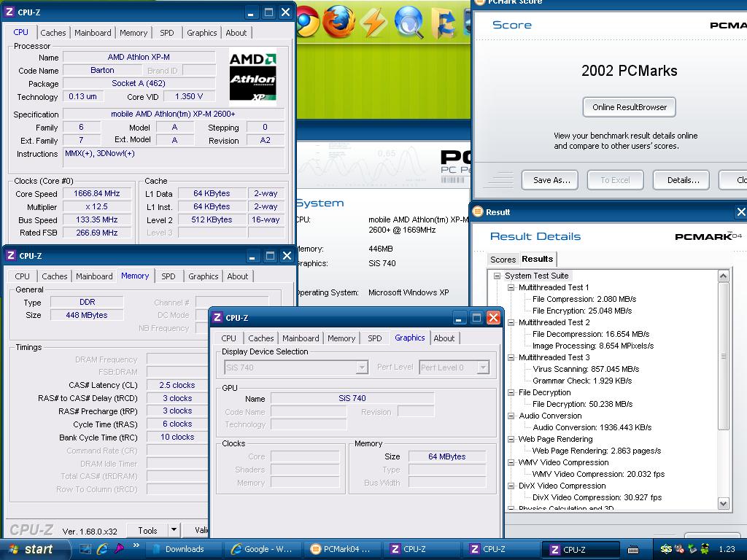This screenshot has width=747, height=560.
Task: Open Caches tab in top CPU-Z window
Action: coord(53,33)
